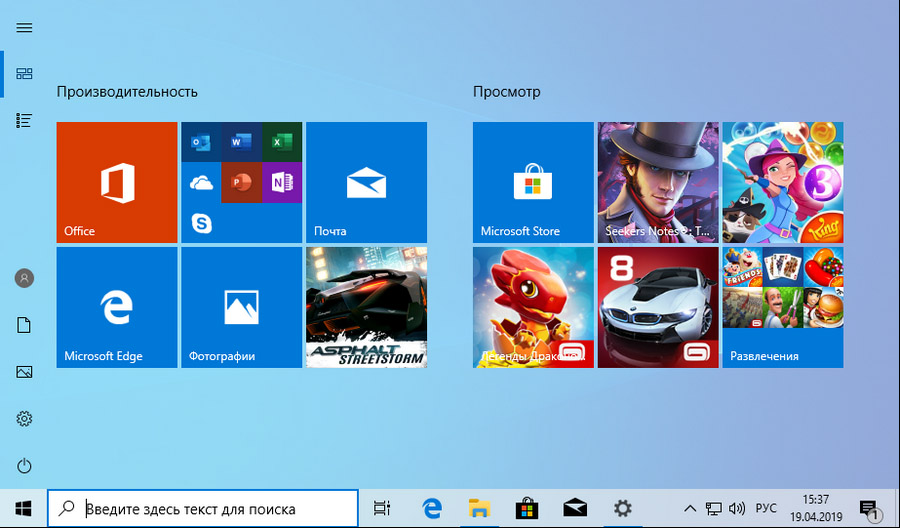Open the Развлечения folder tile
Viewport: 900px width, 528px height.
coord(783,307)
